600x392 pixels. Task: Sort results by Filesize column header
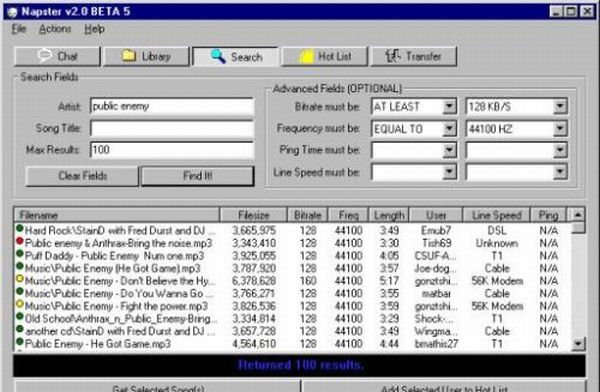pyautogui.click(x=253, y=215)
